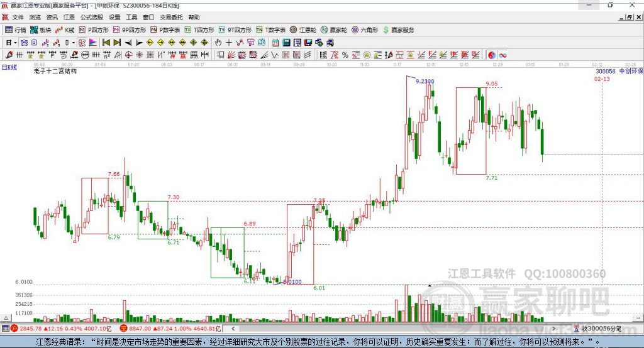
Task: Select the hand pan tool
Action: click(218, 43)
